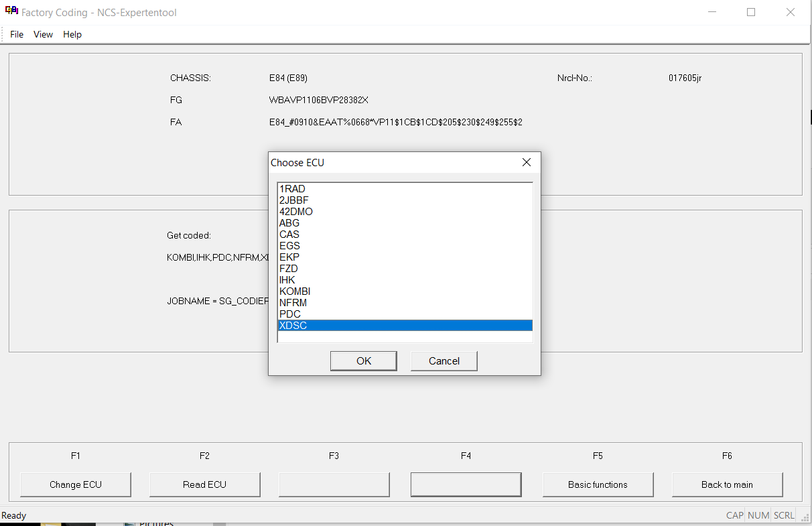Maximize the NCS-Expertentool window
The image size is (812, 526).
coord(751,12)
